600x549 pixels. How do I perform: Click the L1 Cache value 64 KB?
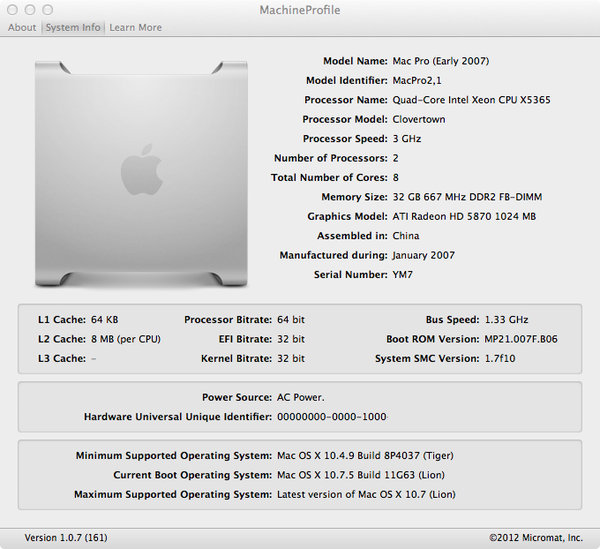click(x=104, y=320)
